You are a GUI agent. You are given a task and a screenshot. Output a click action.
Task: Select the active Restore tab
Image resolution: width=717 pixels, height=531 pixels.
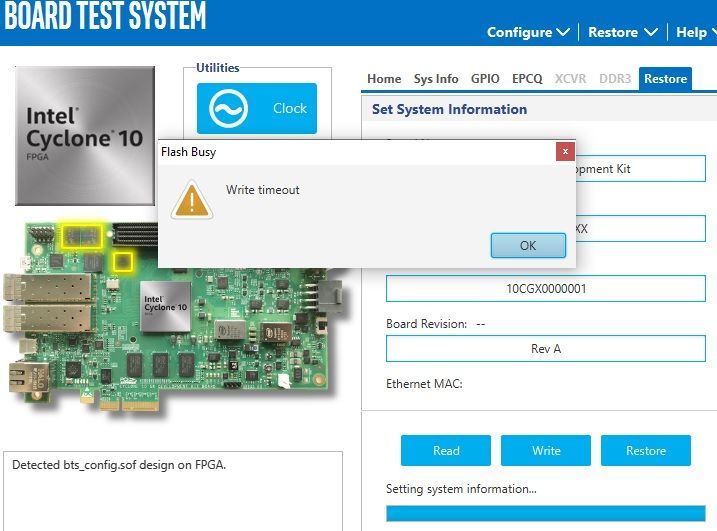[x=665, y=79]
